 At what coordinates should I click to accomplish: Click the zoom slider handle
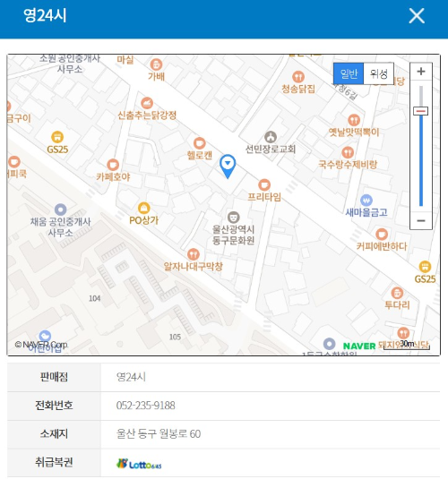[x=421, y=111]
